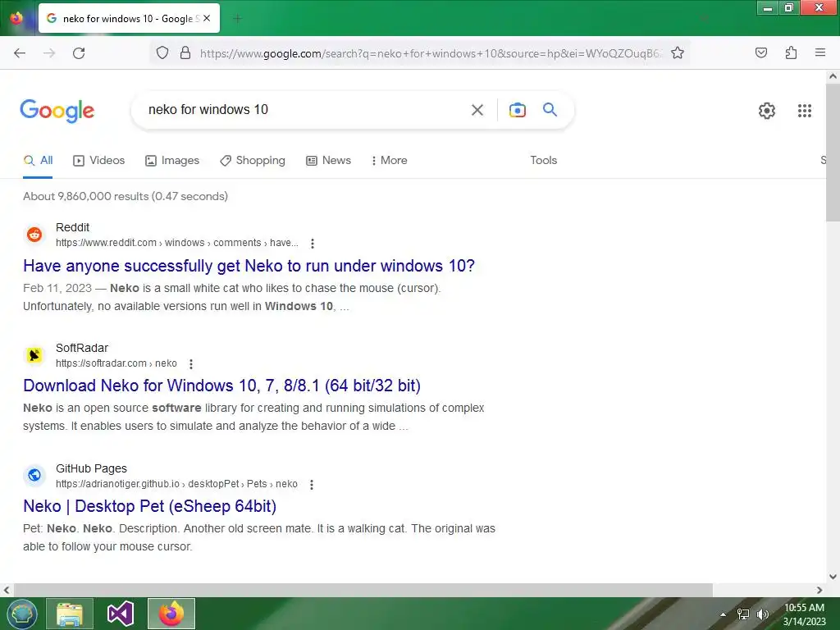
Task: Open the search Tools options
Action: pyautogui.click(x=544, y=160)
